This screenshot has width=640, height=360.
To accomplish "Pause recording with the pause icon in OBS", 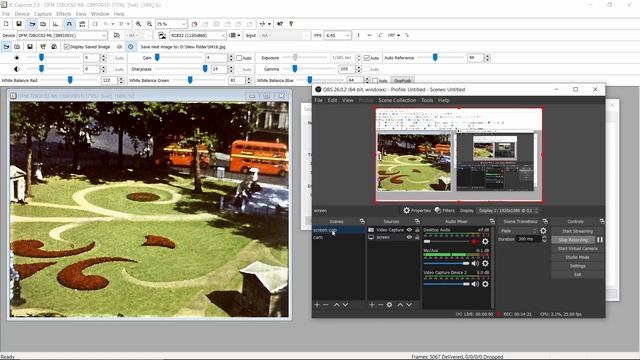I will tap(600, 240).
